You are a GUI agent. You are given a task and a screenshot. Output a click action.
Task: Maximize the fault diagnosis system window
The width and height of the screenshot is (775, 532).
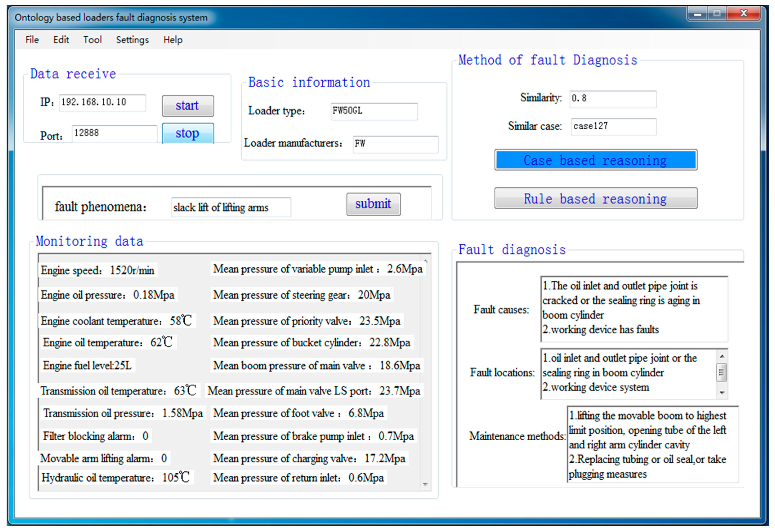[717, 14]
